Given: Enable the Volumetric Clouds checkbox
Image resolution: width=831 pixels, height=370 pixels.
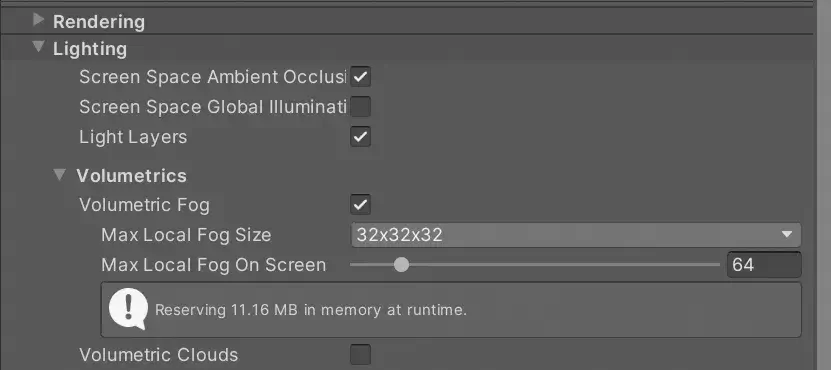Looking at the screenshot, I should click(360, 355).
